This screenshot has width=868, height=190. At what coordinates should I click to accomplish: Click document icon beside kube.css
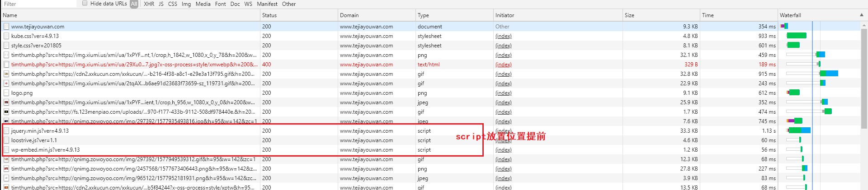click(x=6, y=36)
